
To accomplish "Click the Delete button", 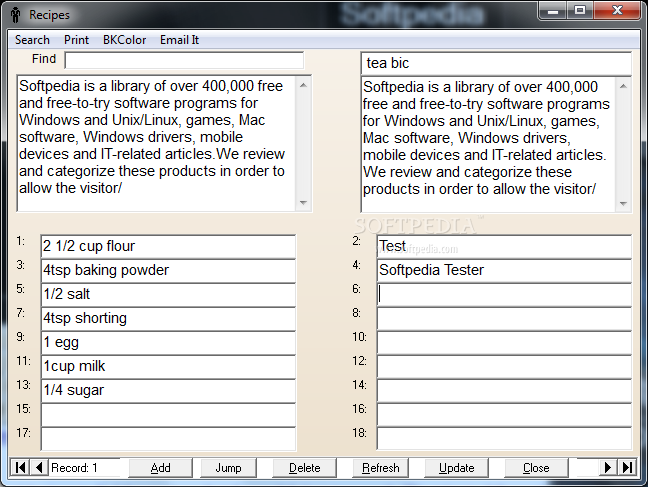I will [x=304, y=468].
